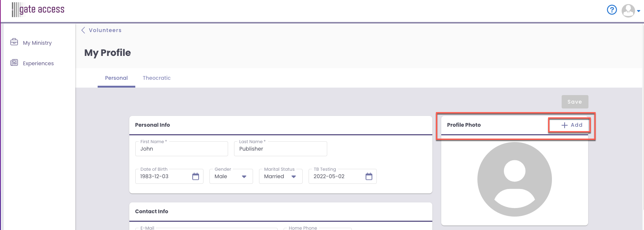Click the My Profile title
The width and height of the screenshot is (644, 230).
pos(108,53)
